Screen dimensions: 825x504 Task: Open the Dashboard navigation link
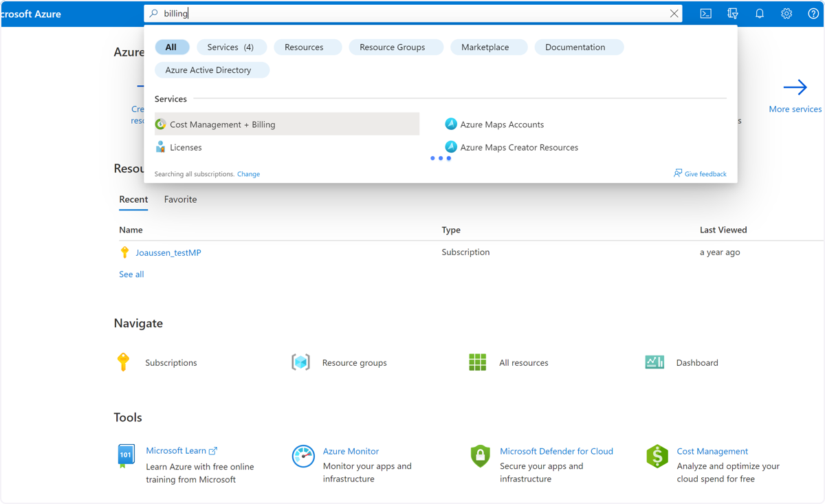coord(697,362)
